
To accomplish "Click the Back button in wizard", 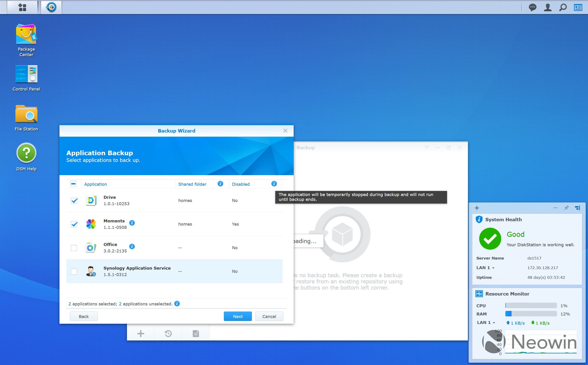I will click(83, 316).
